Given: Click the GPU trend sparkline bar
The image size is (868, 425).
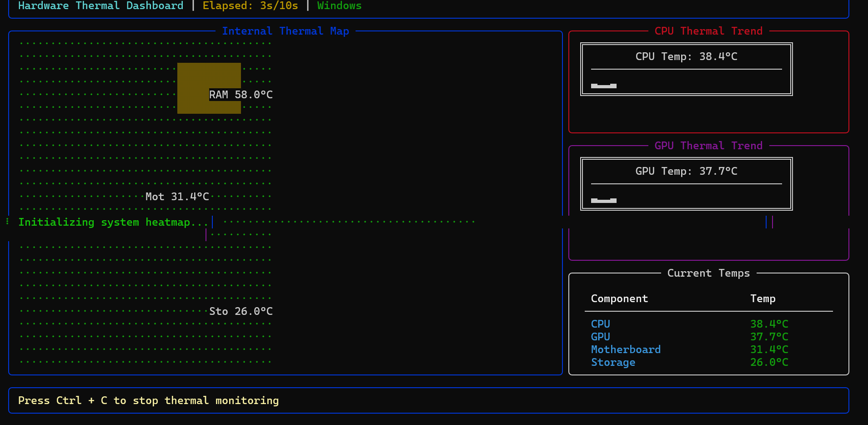Looking at the screenshot, I should click(x=603, y=200).
